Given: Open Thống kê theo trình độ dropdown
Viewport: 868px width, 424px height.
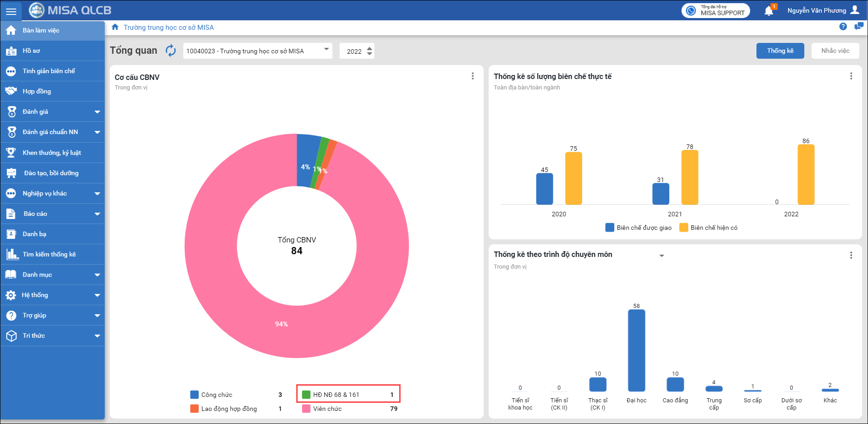Looking at the screenshot, I should [x=662, y=256].
